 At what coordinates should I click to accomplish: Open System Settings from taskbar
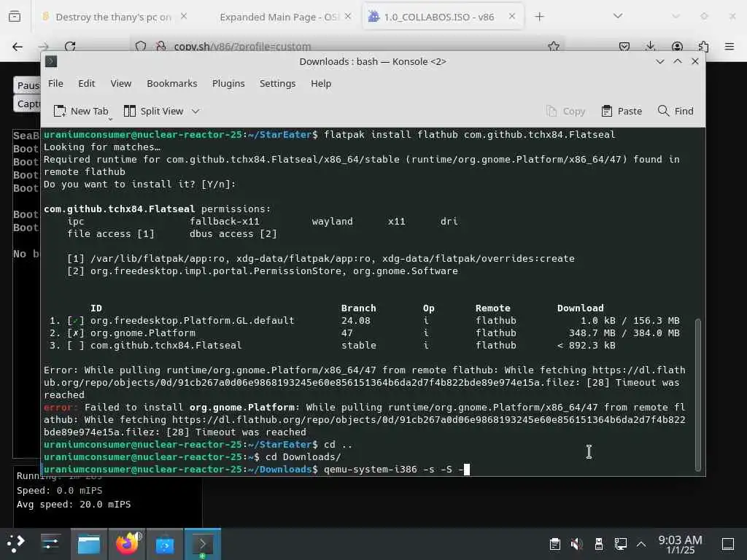pos(50,543)
